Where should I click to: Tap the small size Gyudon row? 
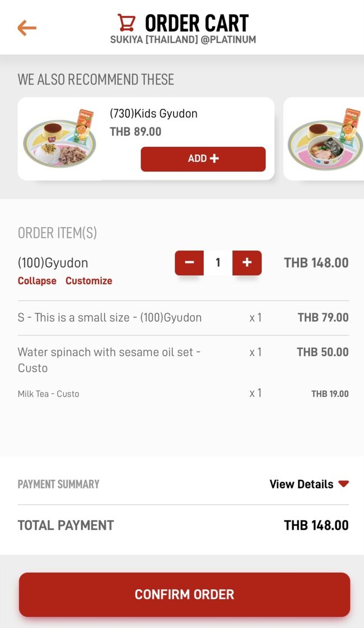pos(110,317)
